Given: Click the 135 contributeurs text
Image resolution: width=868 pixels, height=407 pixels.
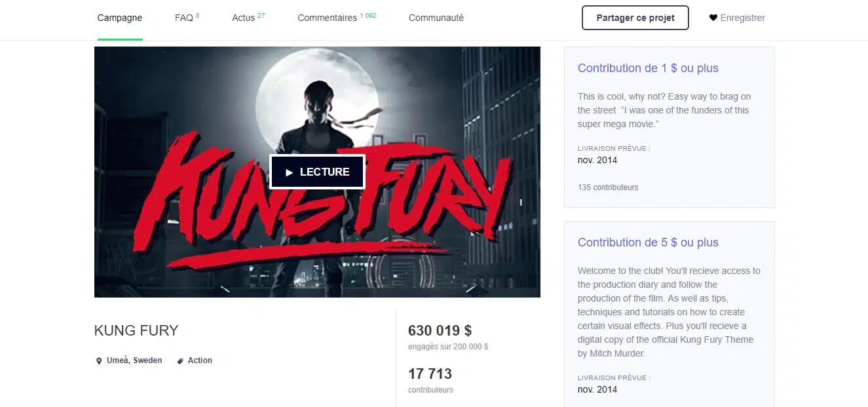Looking at the screenshot, I should point(608,187).
